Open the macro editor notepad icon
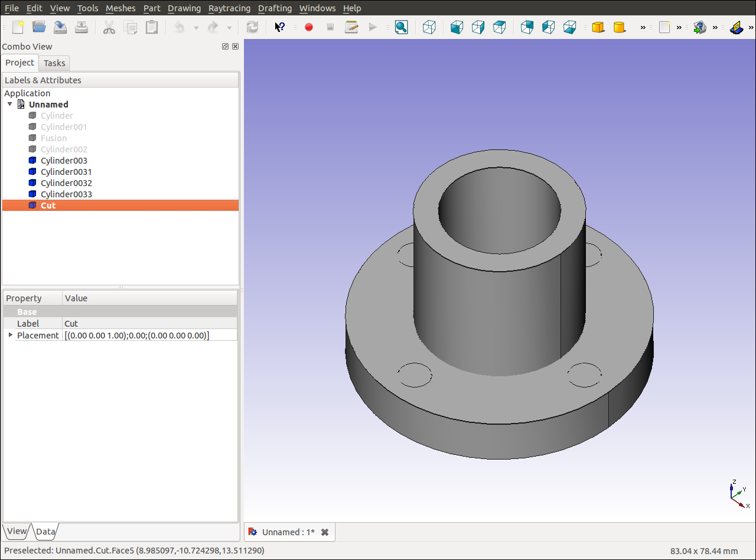 pyautogui.click(x=351, y=27)
